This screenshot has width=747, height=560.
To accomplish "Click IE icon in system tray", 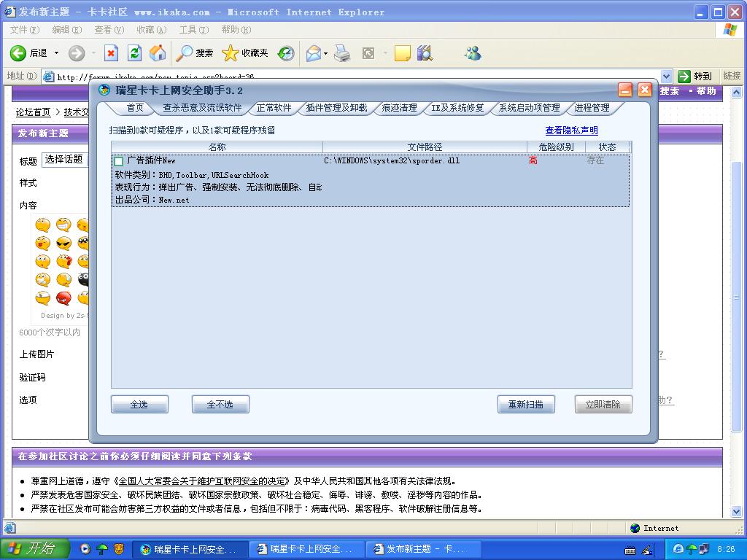I will tap(678, 549).
